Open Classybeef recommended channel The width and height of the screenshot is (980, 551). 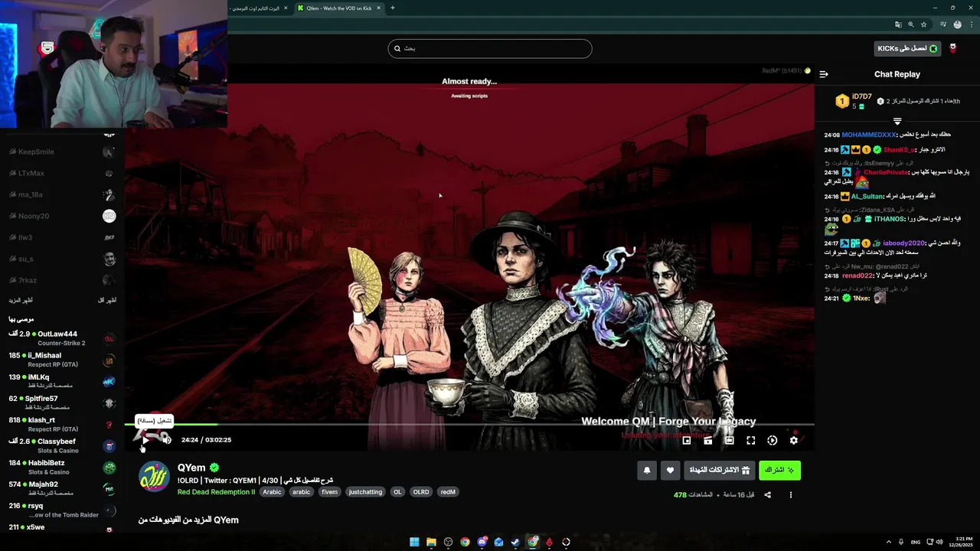[63, 445]
